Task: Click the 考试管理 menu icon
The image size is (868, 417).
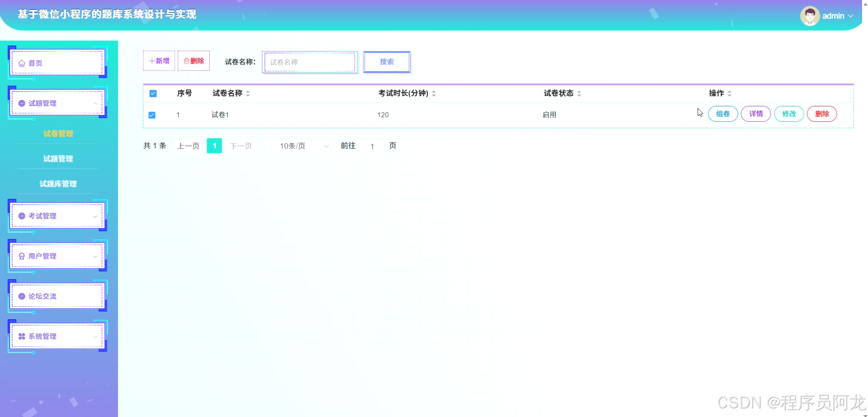Action: pyautogui.click(x=22, y=216)
